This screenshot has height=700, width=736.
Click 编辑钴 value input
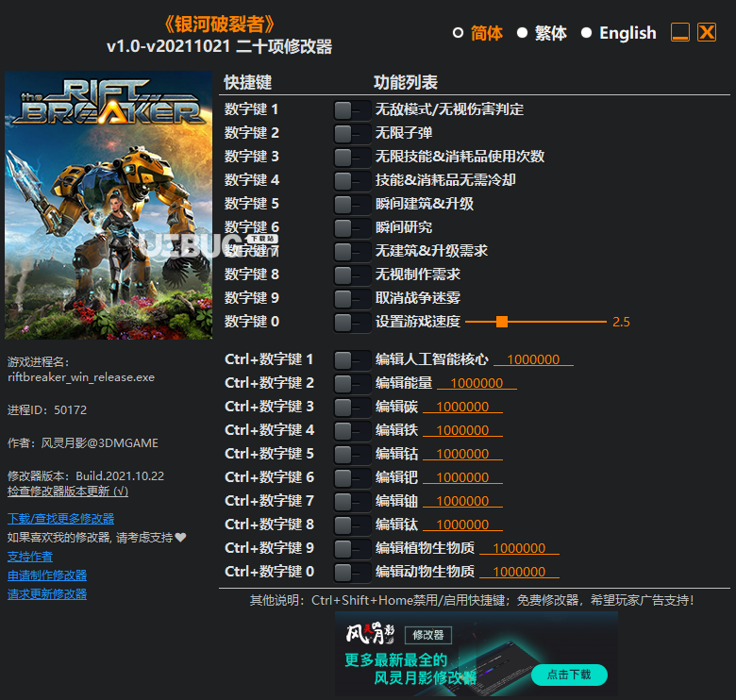462,454
